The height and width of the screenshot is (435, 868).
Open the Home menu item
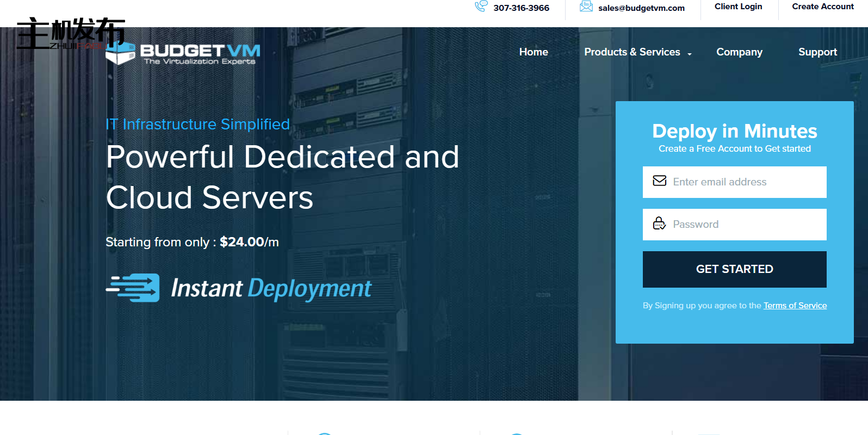tap(533, 52)
